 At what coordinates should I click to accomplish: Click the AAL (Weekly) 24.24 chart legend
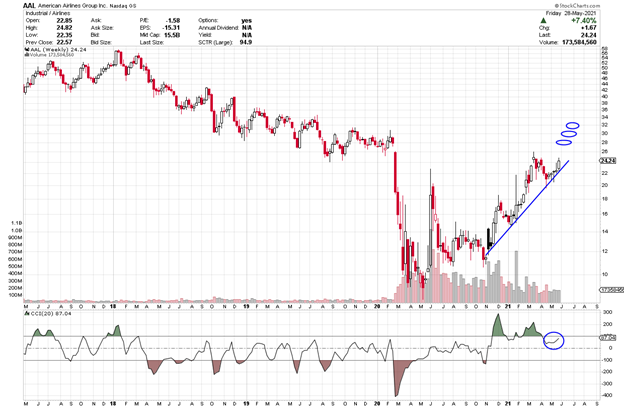click(56, 50)
